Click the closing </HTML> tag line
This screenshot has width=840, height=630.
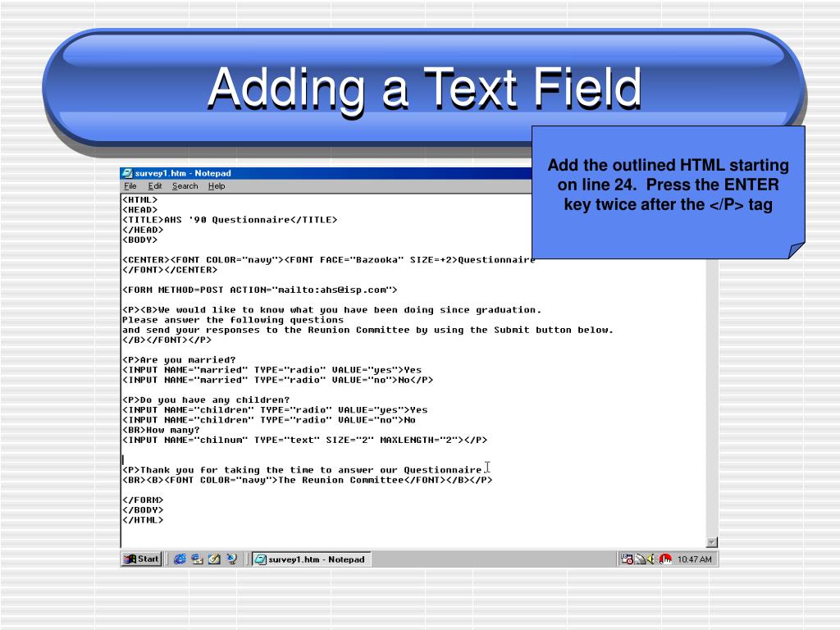tap(143, 519)
